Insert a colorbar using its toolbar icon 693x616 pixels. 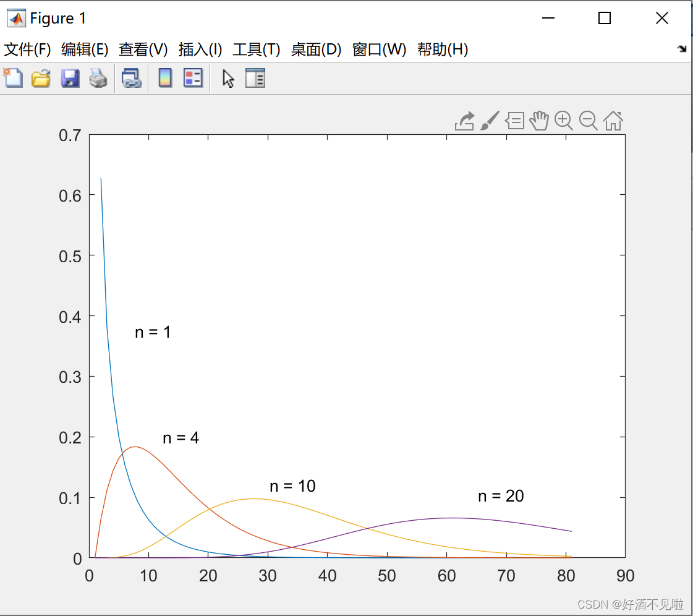tap(164, 78)
